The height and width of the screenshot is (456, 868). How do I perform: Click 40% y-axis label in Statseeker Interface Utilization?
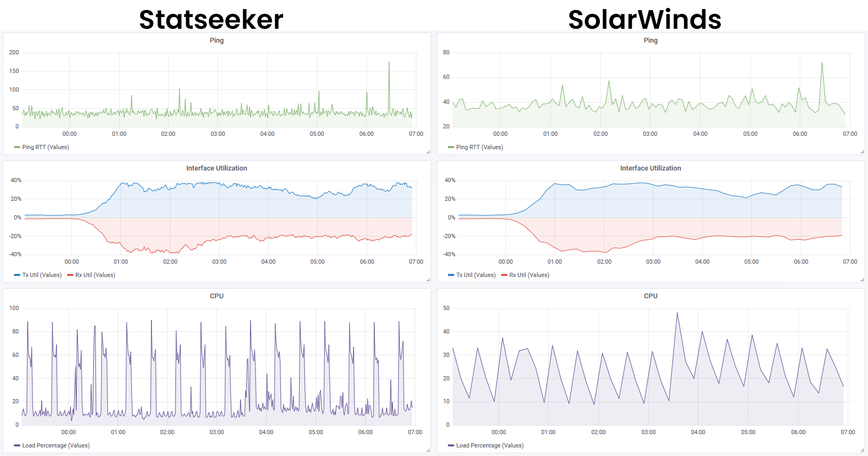[16, 180]
